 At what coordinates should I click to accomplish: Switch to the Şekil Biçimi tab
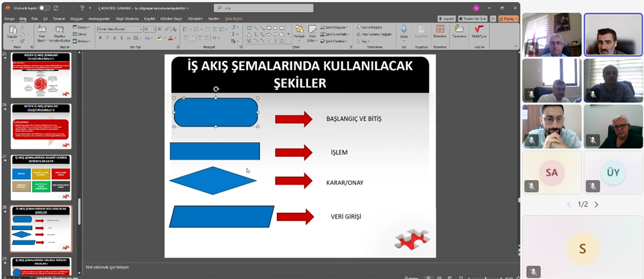[234, 19]
